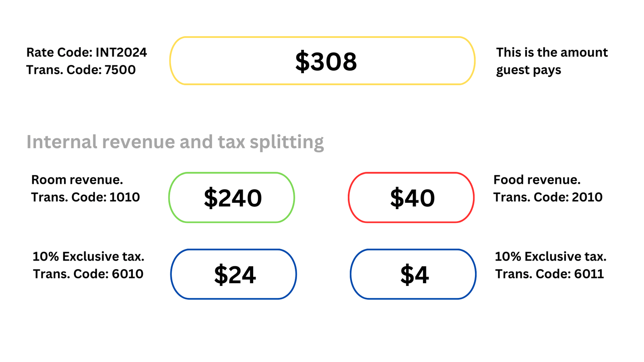The width and height of the screenshot is (644, 362).
Task: Click the 'Trans. Code: 2010' text
Action: [547, 197]
